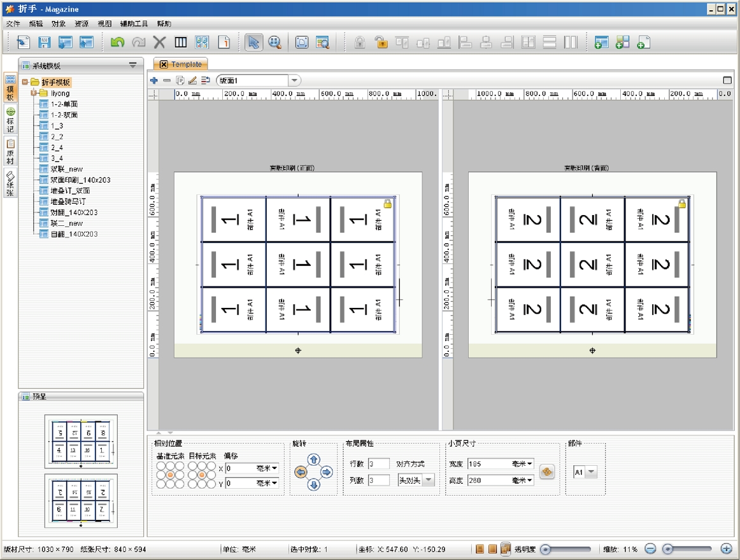Click the link icon beside page size fields

[546, 472]
